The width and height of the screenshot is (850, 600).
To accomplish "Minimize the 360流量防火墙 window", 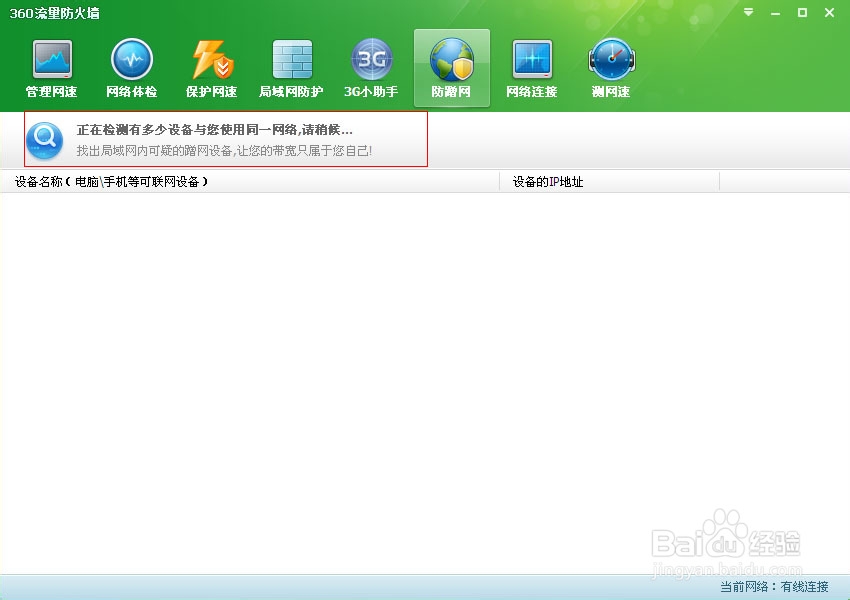I will pyautogui.click(x=776, y=12).
